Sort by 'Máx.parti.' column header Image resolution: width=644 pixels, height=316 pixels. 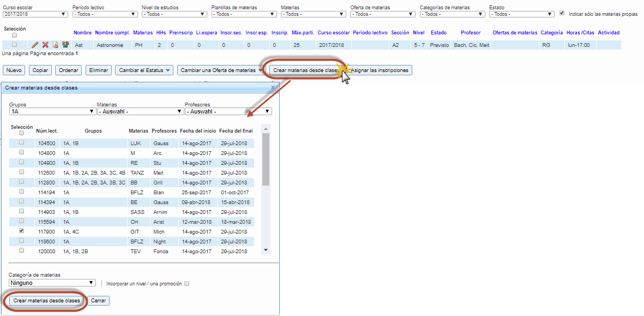tap(303, 32)
